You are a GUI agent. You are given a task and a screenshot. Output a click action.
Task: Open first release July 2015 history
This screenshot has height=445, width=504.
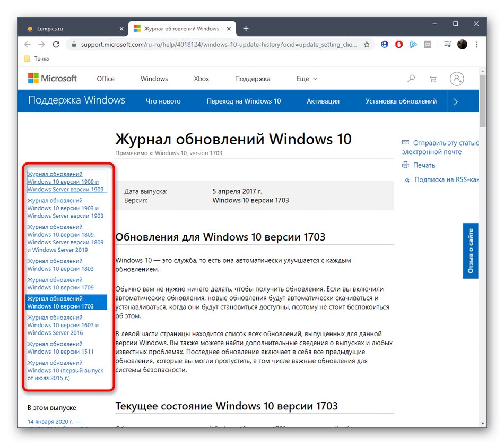click(x=66, y=370)
